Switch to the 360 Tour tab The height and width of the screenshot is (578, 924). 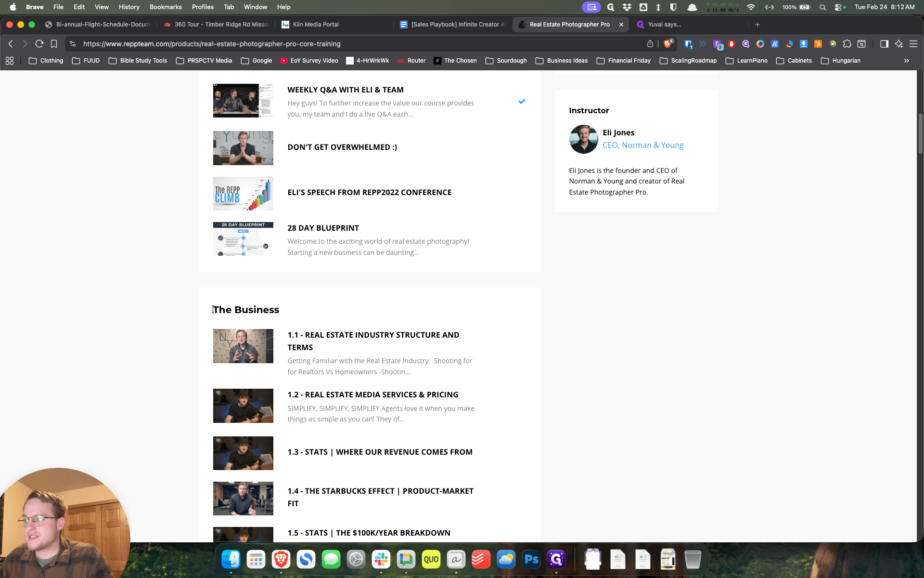pyautogui.click(x=216, y=25)
